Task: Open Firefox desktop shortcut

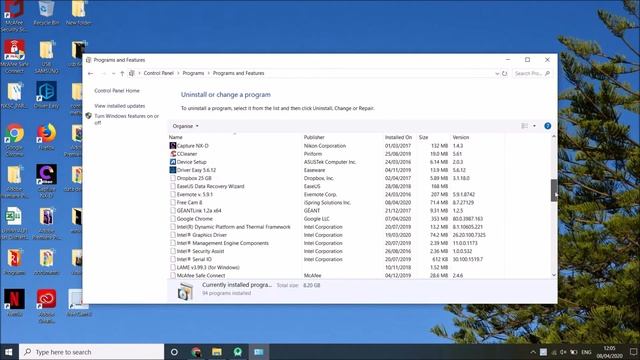Action: tap(46, 137)
